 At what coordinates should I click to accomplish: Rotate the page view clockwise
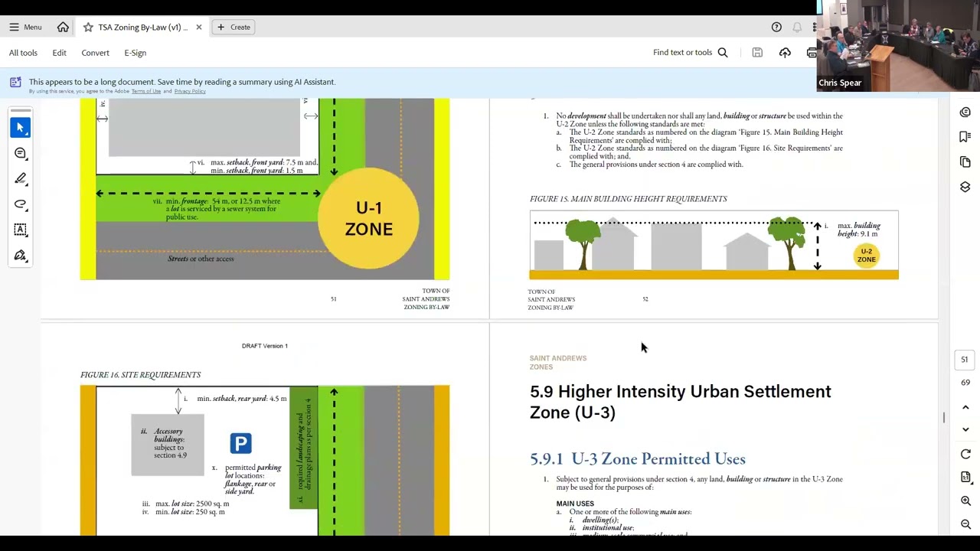click(965, 455)
